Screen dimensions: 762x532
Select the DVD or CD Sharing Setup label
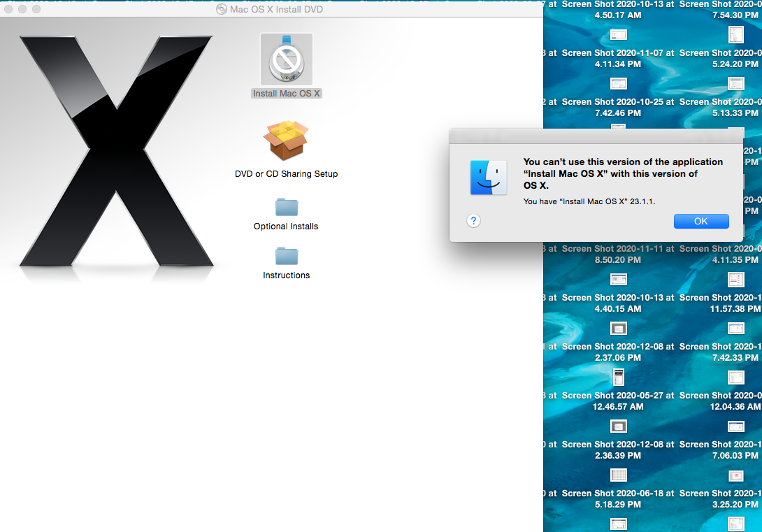pos(286,174)
